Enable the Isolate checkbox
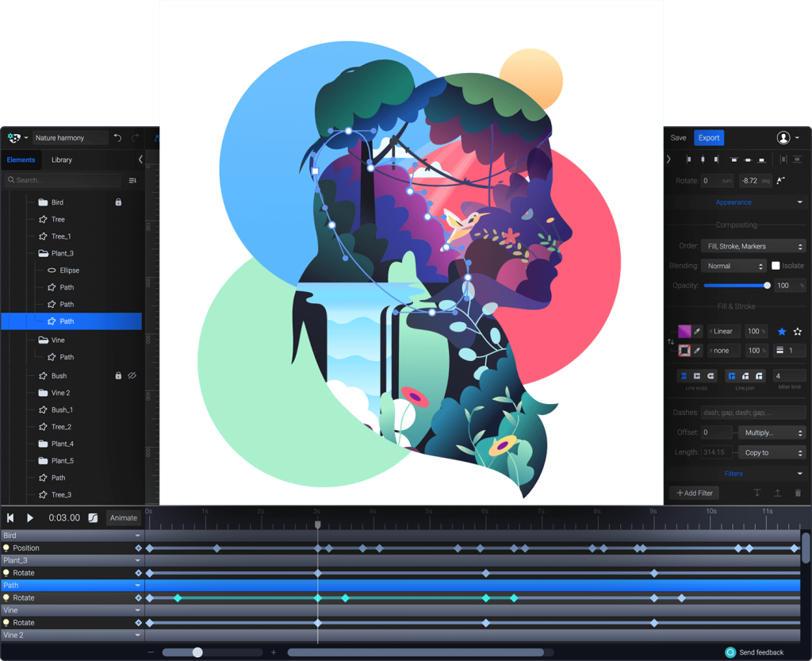Screen dimensions: 812x661 tap(776, 266)
